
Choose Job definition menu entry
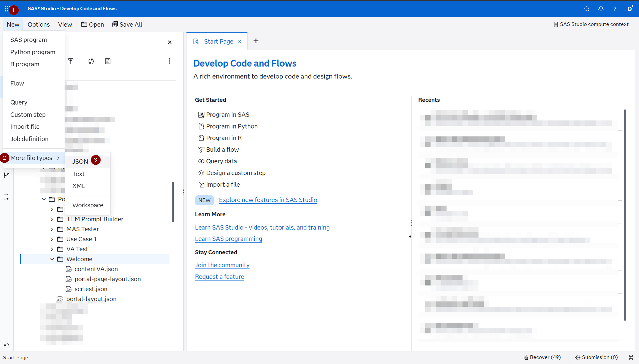34,139
